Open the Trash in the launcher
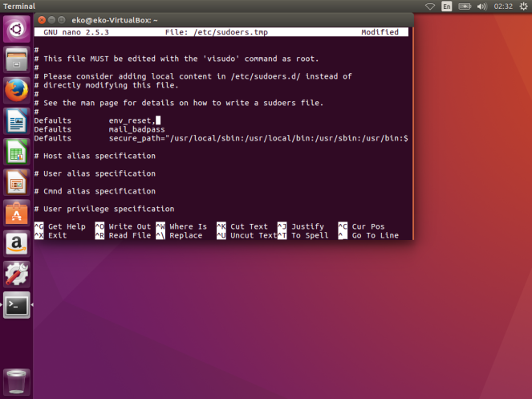 tap(16, 381)
